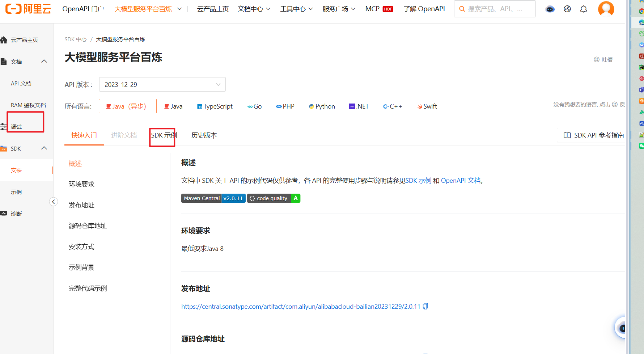The height and width of the screenshot is (354, 644).
Task: Switch to the 历史版本 tab
Action: 204,135
